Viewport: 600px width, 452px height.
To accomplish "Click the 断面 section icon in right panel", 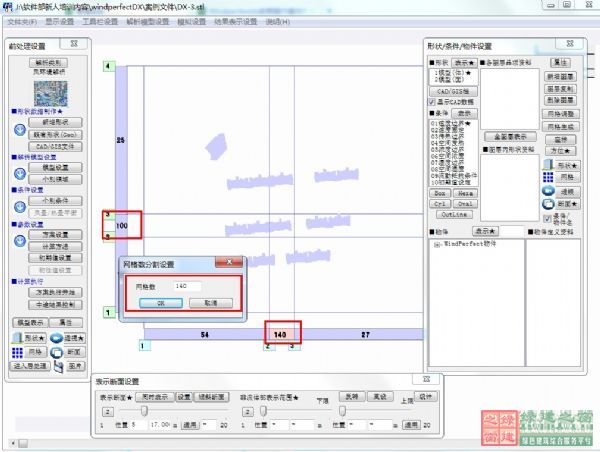I will tap(548, 203).
